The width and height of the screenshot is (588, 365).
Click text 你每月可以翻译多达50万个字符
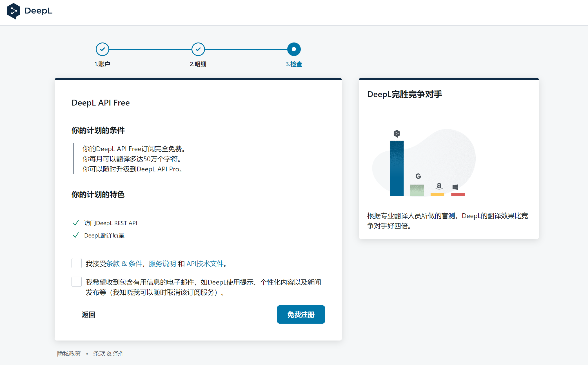(132, 159)
